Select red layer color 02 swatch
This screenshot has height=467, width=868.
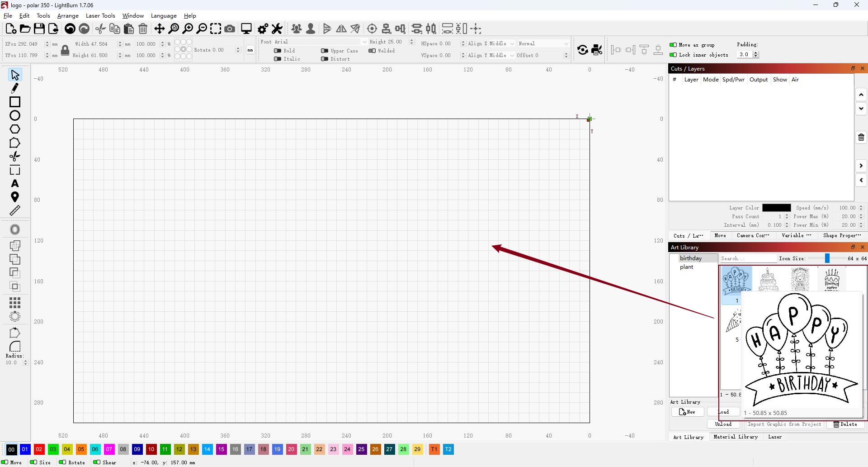point(39,449)
